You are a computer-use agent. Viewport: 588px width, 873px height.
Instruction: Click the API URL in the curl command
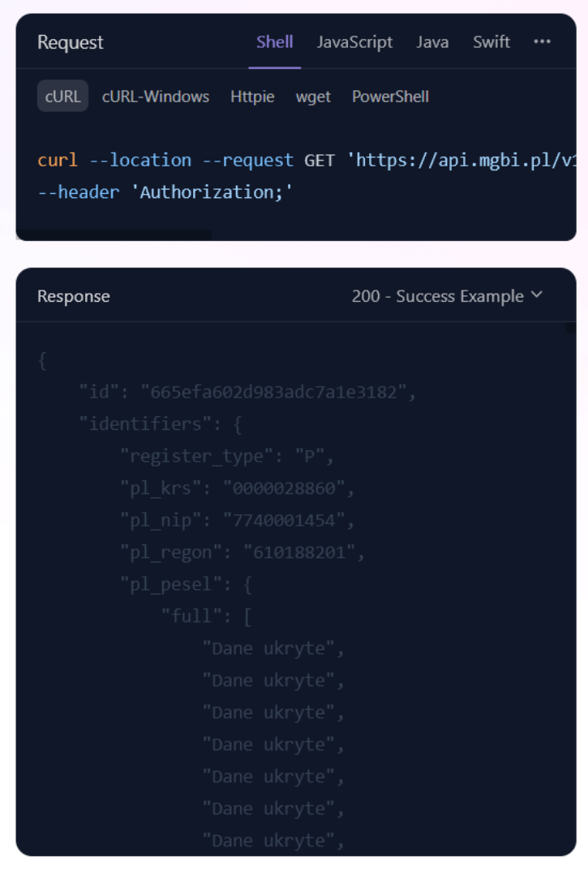(x=461, y=161)
